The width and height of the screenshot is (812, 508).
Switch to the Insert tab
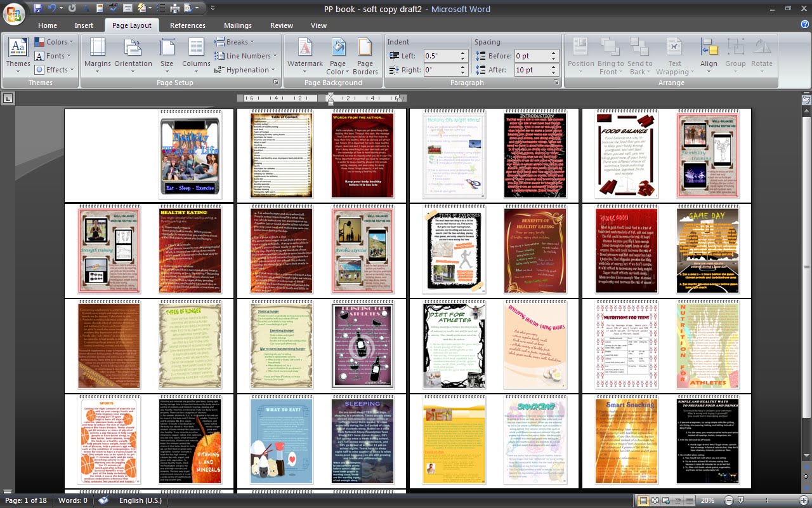(x=84, y=25)
